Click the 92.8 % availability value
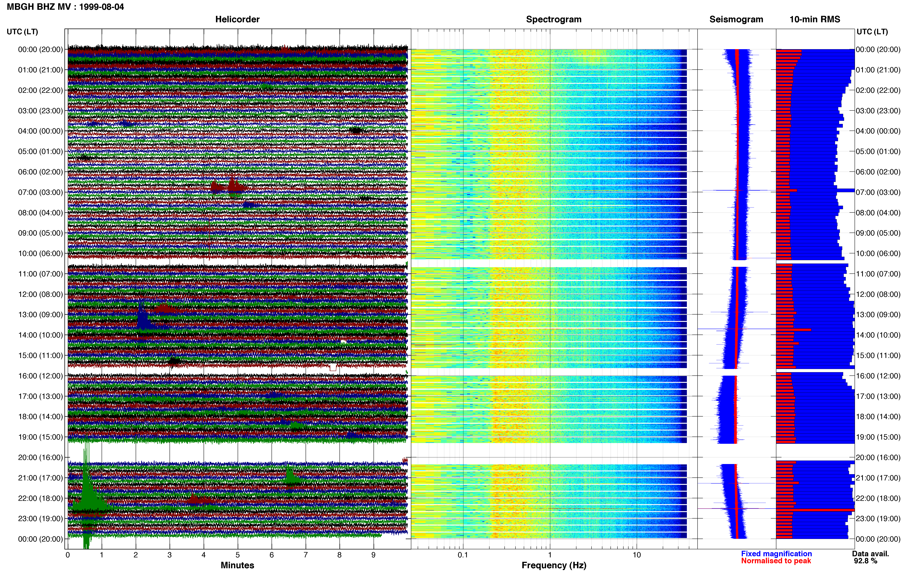The width and height of the screenshot is (924, 578). 865,561
